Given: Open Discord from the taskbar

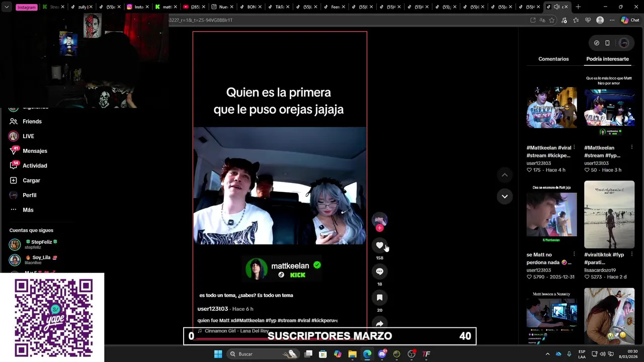Looking at the screenshot, I should coord(382,354).
